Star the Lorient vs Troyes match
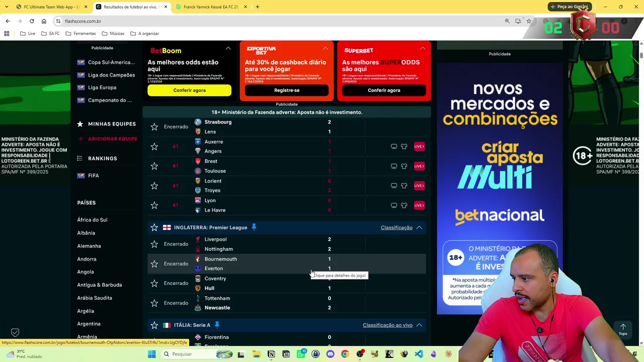 pos(154,186)
